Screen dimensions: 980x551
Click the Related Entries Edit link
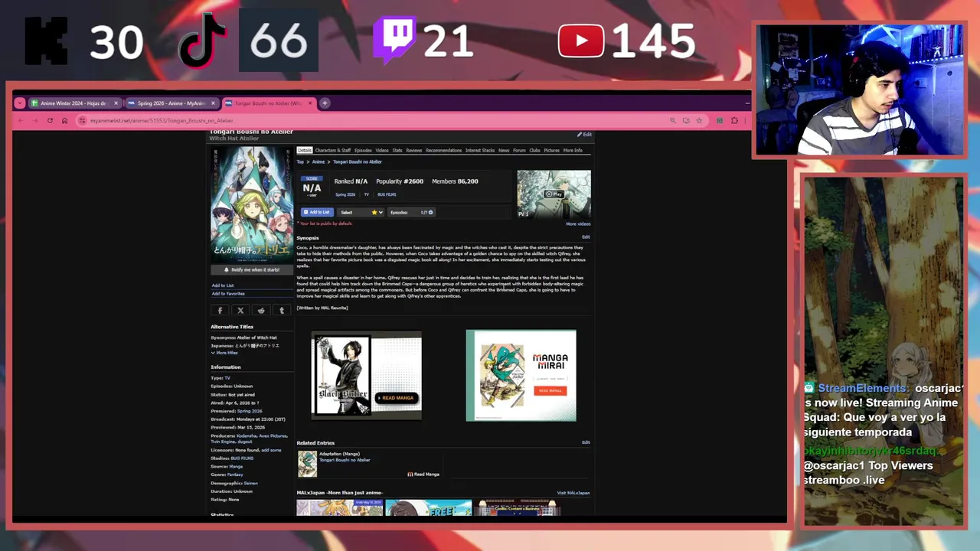coord(586,442)
